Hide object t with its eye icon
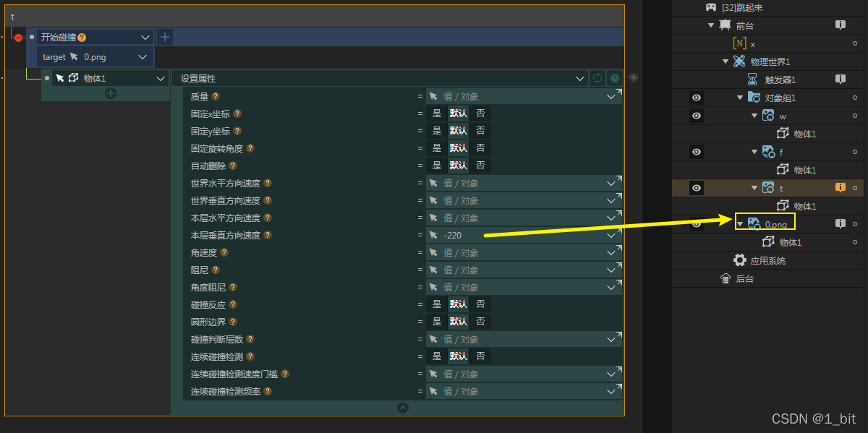The width and height of the screenshot is (868, 433). 697,188
